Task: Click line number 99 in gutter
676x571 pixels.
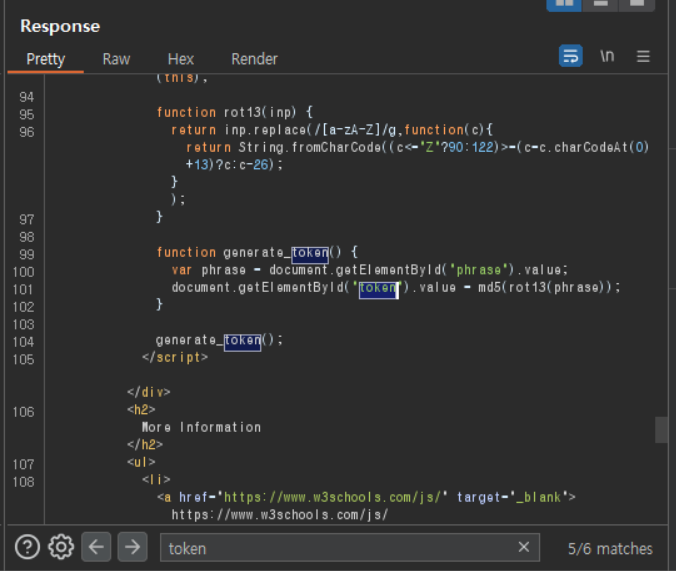Action: (26, 254)
